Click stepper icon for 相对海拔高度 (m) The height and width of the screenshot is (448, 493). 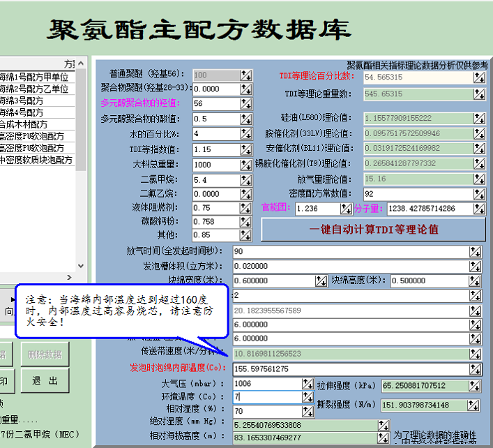(x=384, y=438)
